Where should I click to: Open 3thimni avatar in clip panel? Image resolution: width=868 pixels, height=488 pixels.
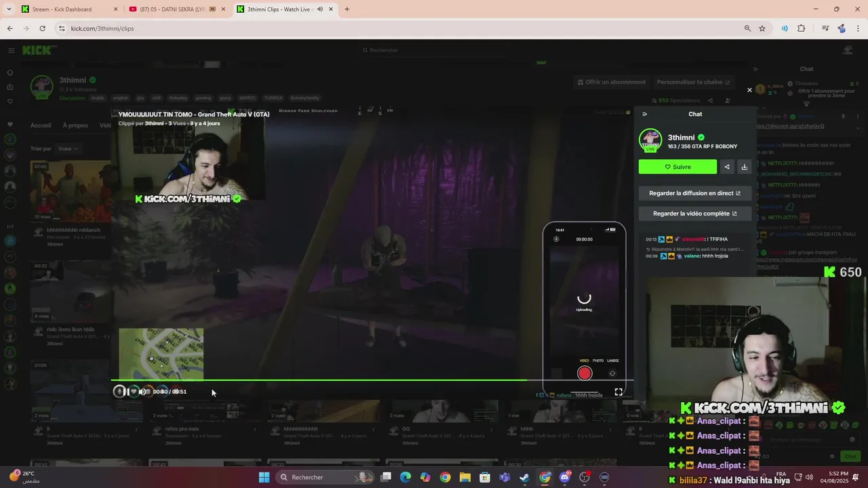click(x=650, y=140)
